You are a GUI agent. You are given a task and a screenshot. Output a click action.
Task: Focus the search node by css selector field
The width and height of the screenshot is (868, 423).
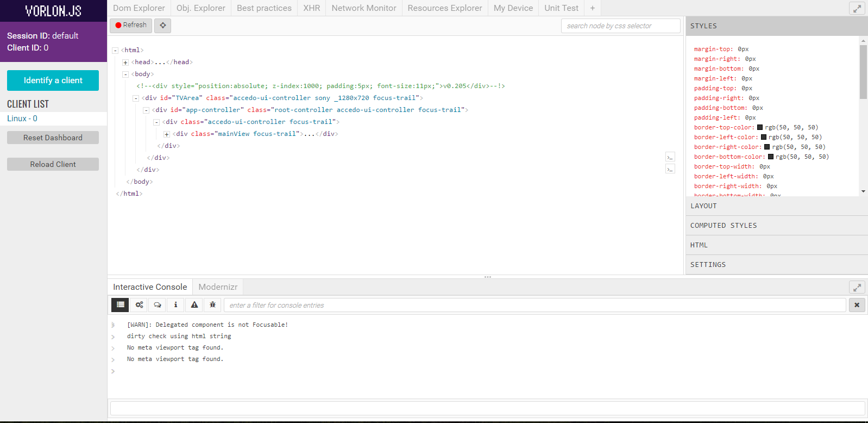(x=620, y=26)
